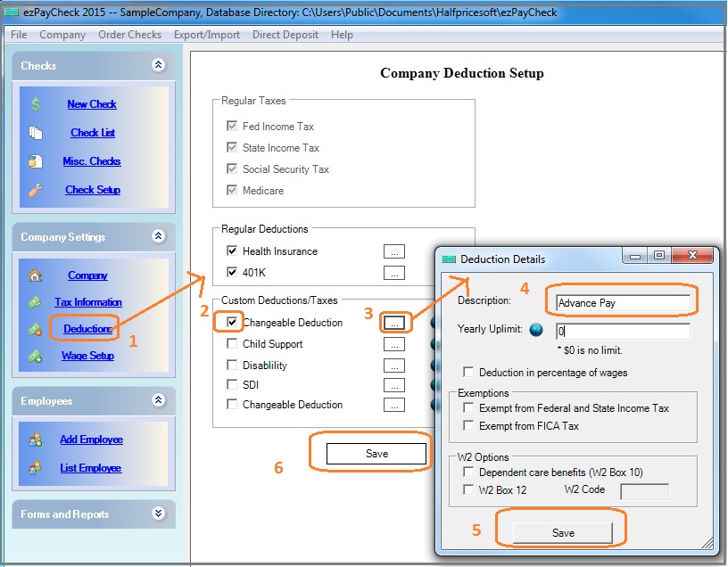This screenshot has width=728, height=567.
Task: Click the Check Setup wrench icon
Action: pos(36,190)
